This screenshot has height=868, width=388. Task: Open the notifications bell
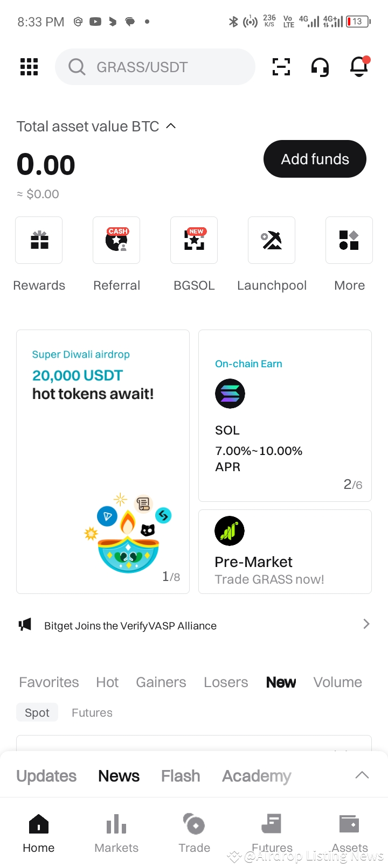tap(359, 67)
